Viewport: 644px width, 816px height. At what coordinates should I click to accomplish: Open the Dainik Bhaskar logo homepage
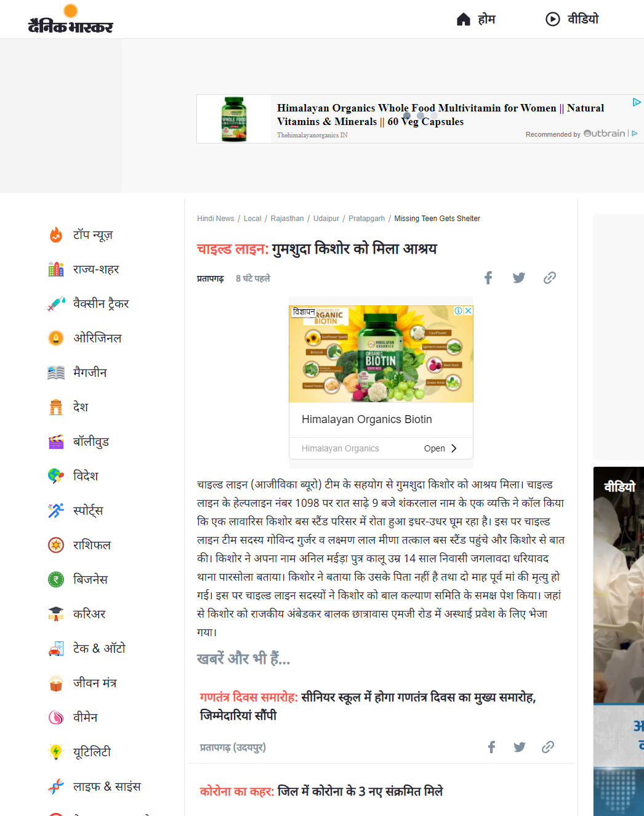(71, 19)
